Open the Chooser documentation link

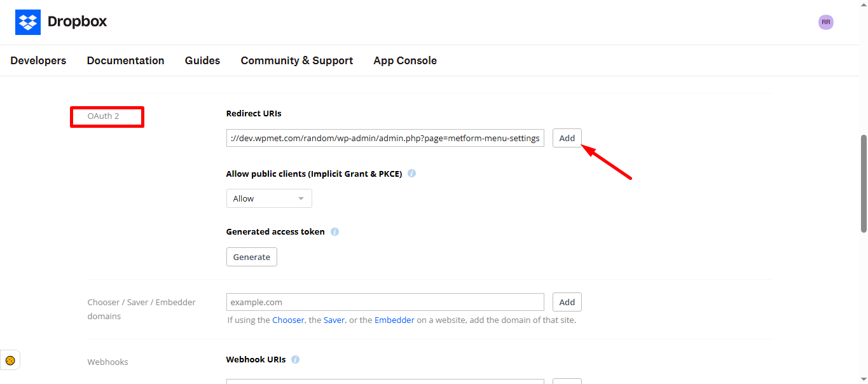click(x=288, y=320)
